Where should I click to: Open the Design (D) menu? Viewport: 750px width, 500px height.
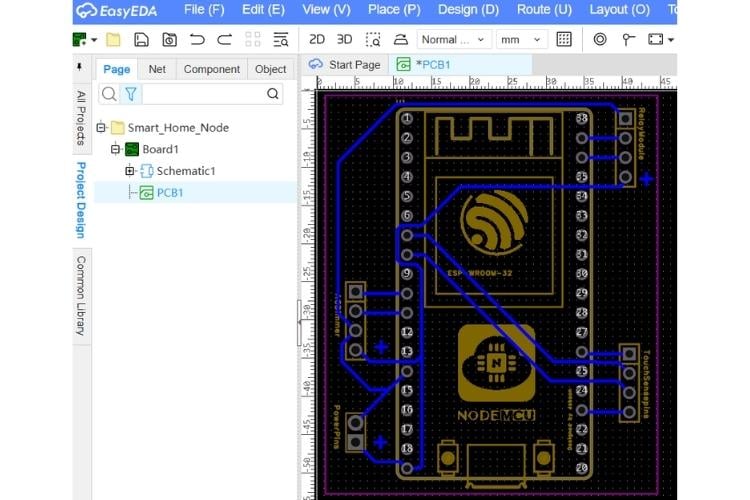pos(468,10)
